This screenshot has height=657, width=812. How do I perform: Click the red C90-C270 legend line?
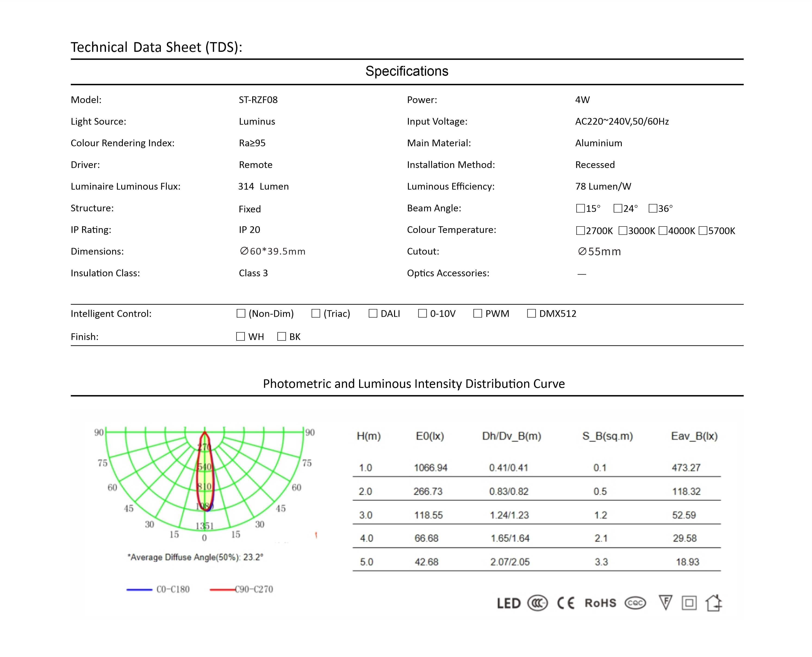click(x=222, y=589)
